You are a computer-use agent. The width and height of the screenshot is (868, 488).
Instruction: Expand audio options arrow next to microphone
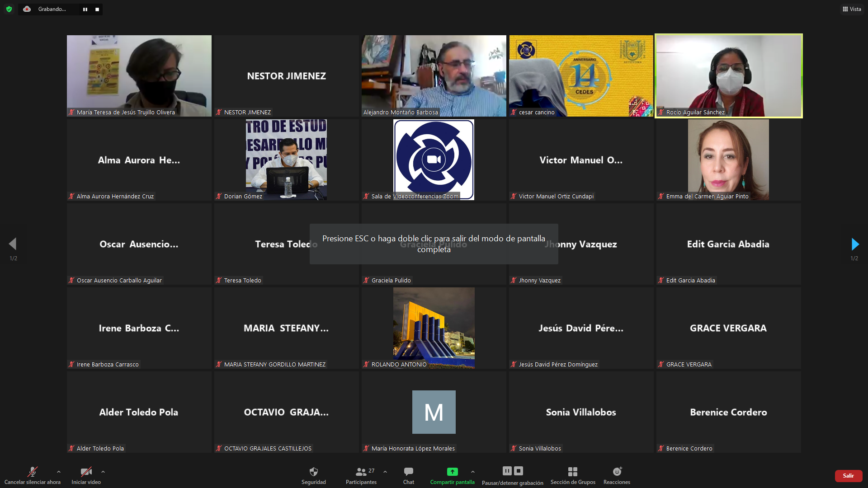point(58,472)
